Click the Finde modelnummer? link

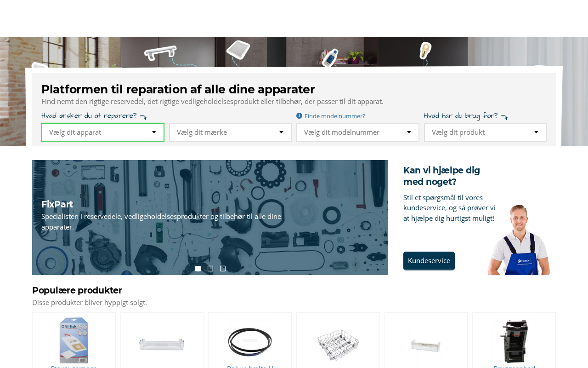coord(335,116)
